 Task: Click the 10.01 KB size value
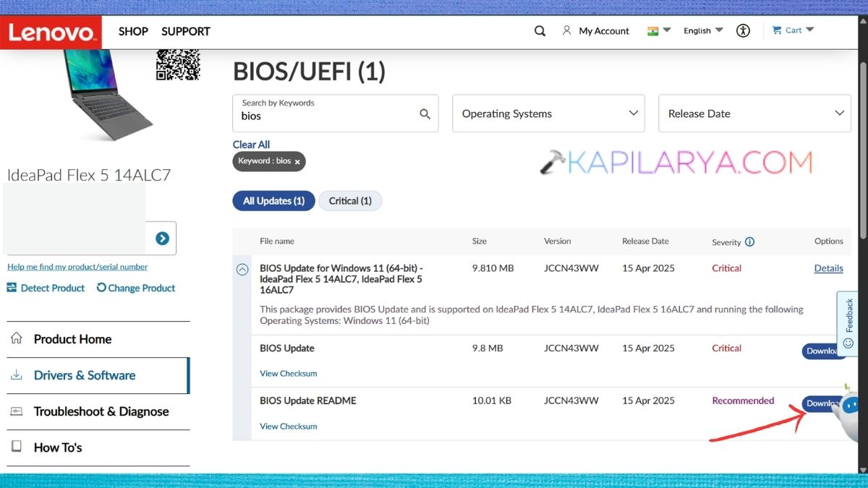pos(492,401)
